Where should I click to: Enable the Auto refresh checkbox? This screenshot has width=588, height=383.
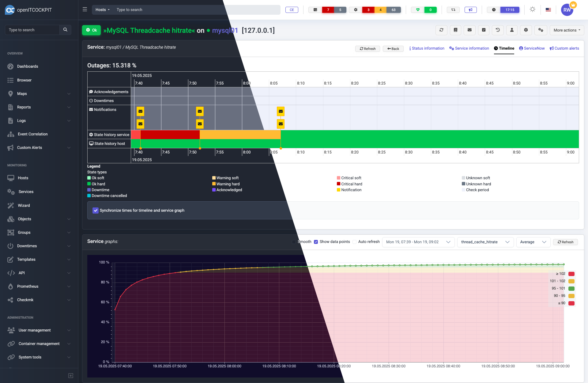pyautogui.click(x=355, y=242)
